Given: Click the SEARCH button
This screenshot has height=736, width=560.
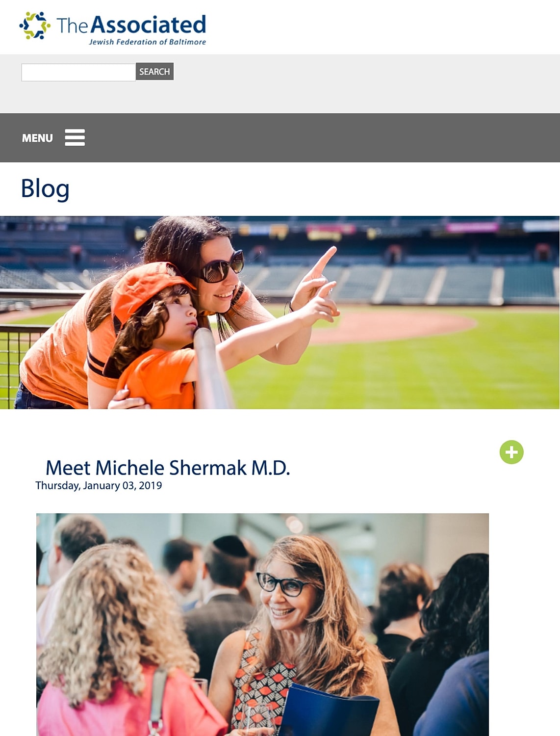Looking at the screenshot, I should coord(154,72).
